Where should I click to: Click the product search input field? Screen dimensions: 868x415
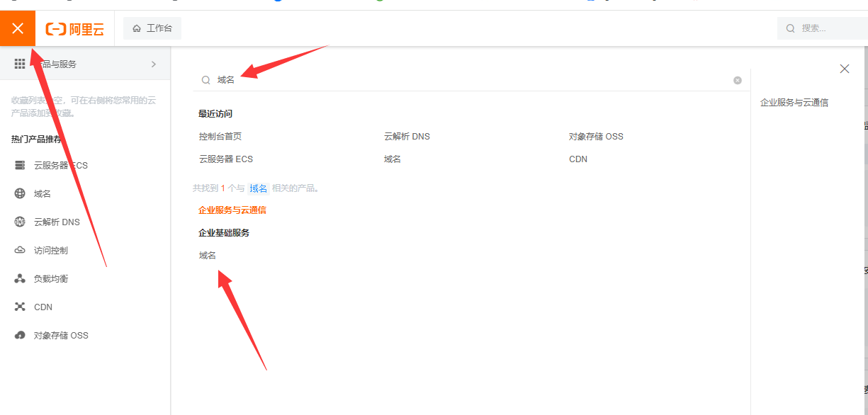[x=468, y=80]
